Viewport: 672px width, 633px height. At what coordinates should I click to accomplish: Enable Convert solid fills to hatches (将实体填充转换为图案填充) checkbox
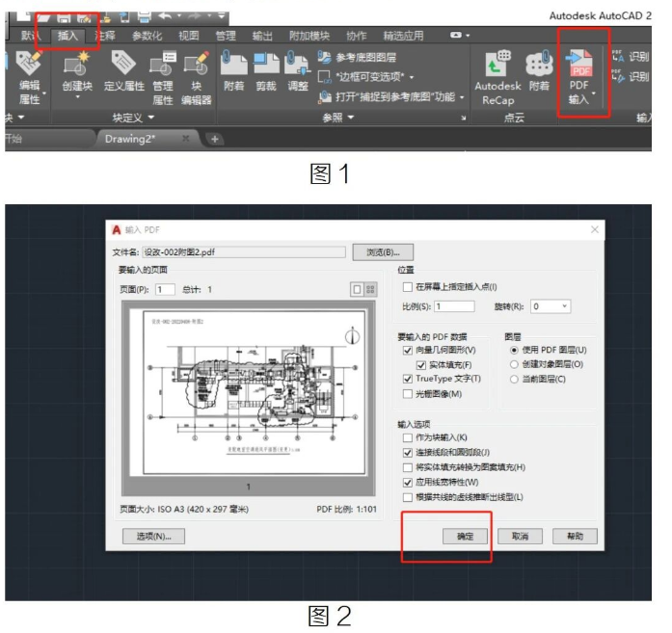[407, 467]
